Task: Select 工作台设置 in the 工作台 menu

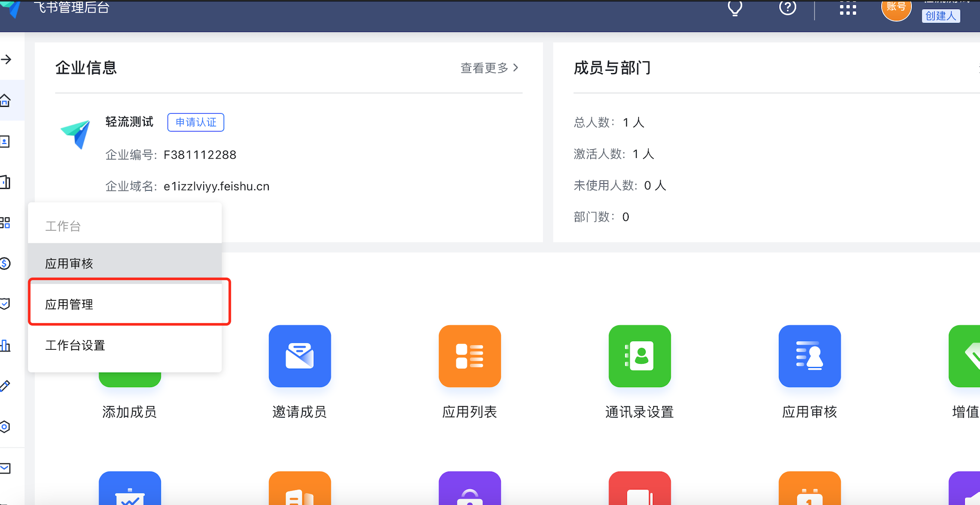Action: tap(125, 345)
